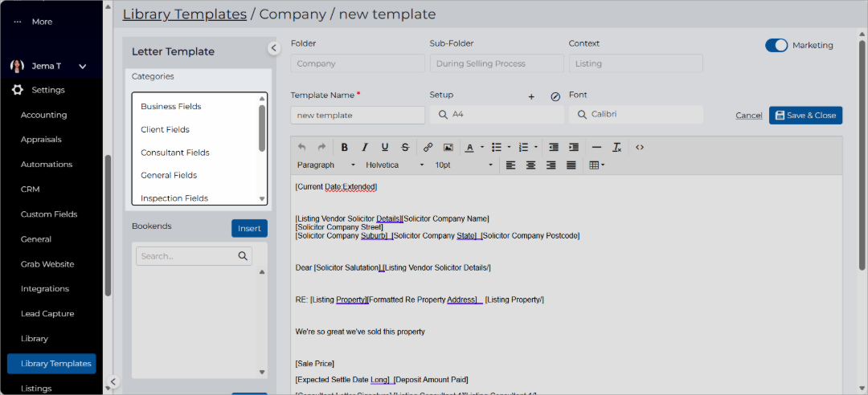Insert an image with the picture icon
The image size is (868, 395).
point(448,147)
